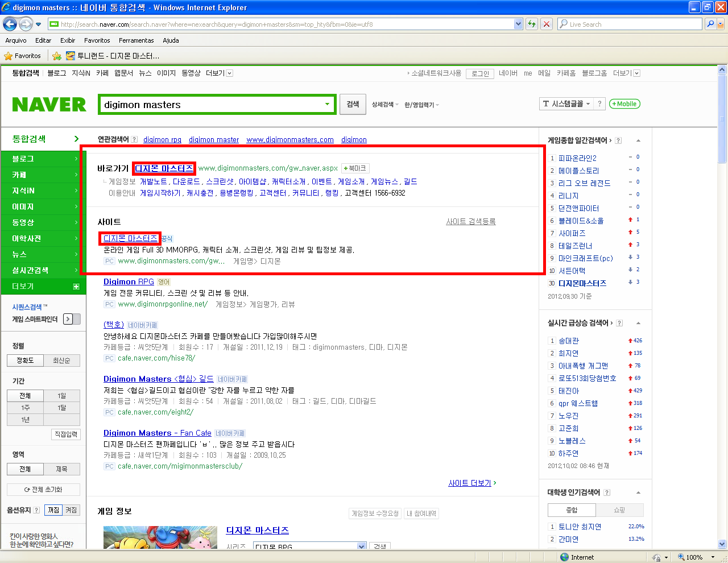Click the PC icon before www.digimonrpgonline.net

pyautogui.click(x=109, y=304)
